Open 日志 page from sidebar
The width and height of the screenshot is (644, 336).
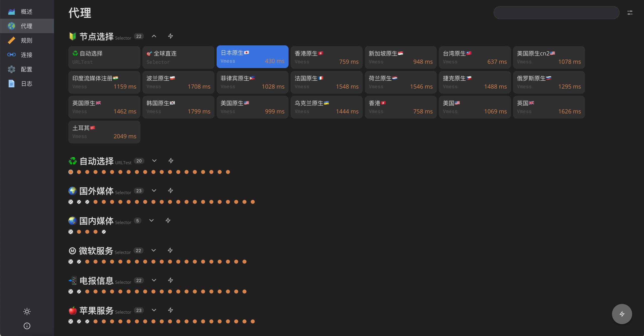(x=26, y=84)
